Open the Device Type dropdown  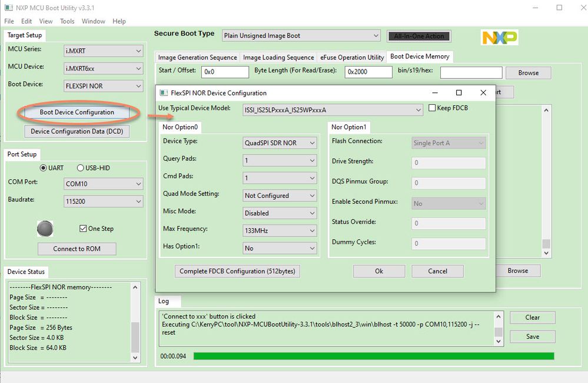pos(280,143)
